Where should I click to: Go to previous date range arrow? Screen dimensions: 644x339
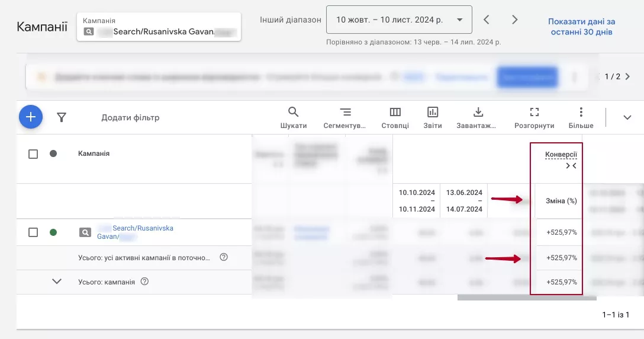pos(487,20)
